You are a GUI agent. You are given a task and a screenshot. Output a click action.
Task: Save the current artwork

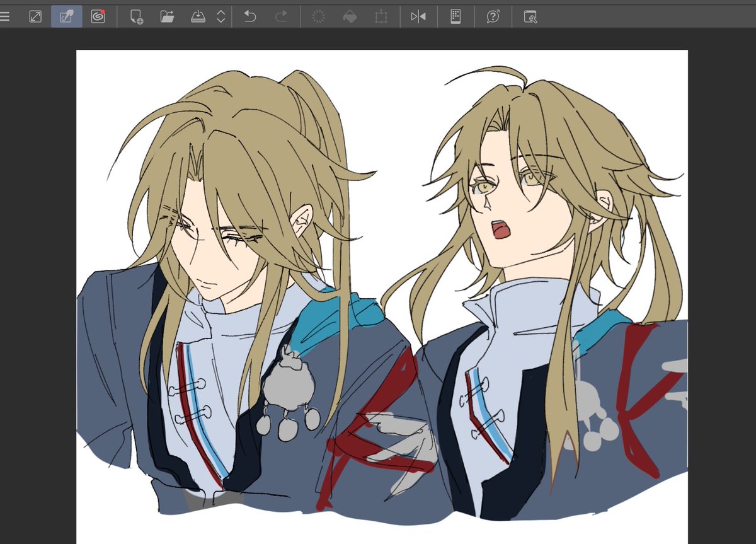point(198,17)
